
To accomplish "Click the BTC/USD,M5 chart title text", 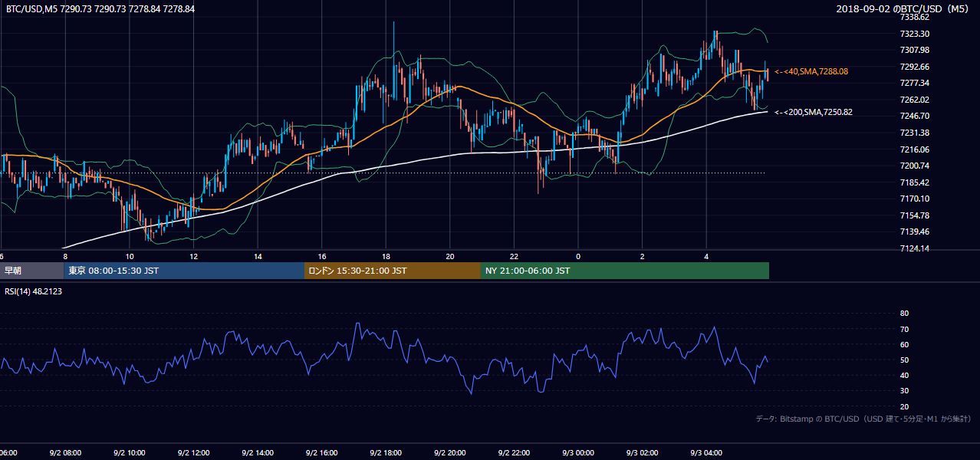I will 100,9.
